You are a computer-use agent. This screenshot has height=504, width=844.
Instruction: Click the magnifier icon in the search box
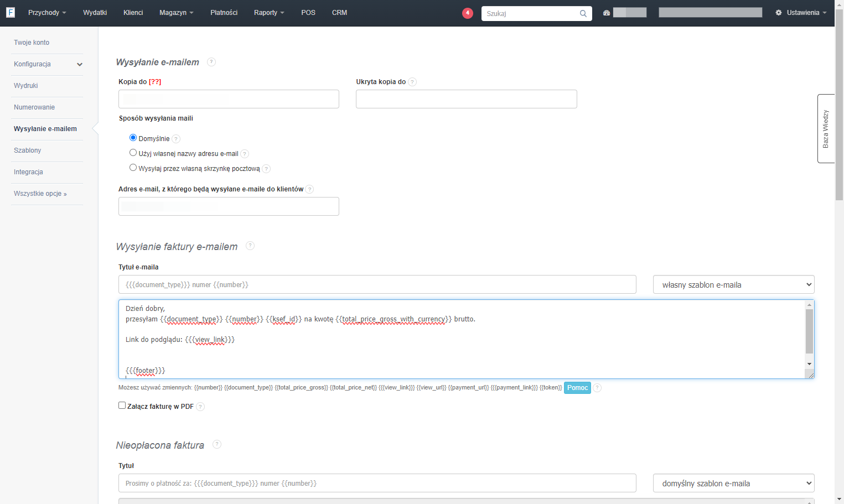click(583, 13)
